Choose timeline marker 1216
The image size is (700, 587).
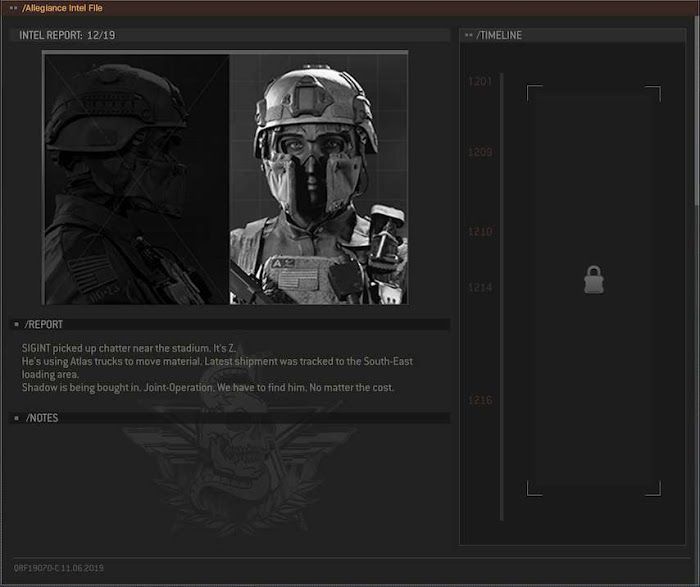coord(480,400)
